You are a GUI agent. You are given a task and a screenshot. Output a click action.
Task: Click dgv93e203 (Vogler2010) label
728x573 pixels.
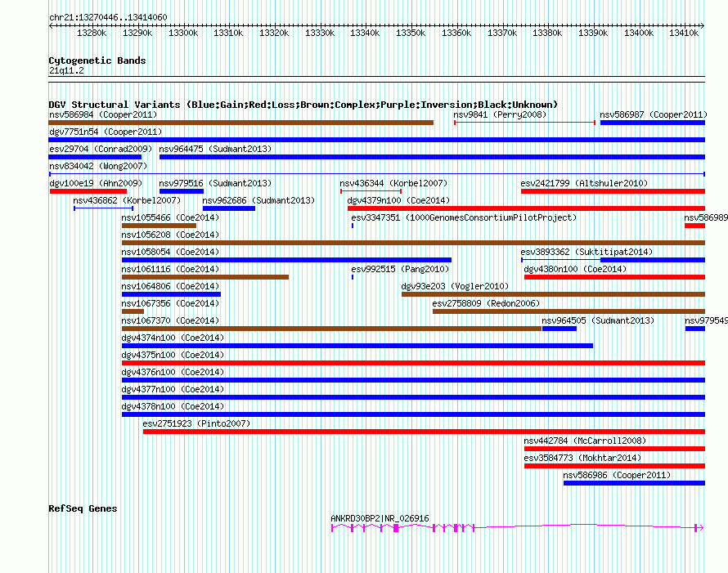(455, 286)
